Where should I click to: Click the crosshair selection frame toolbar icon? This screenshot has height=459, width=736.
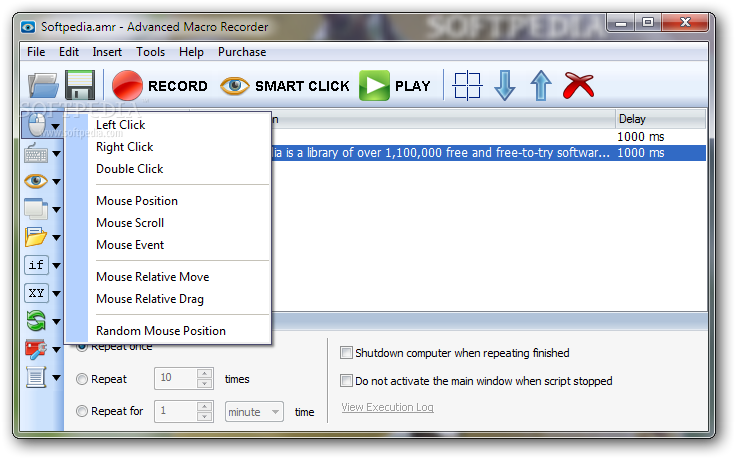coord(467,86)
